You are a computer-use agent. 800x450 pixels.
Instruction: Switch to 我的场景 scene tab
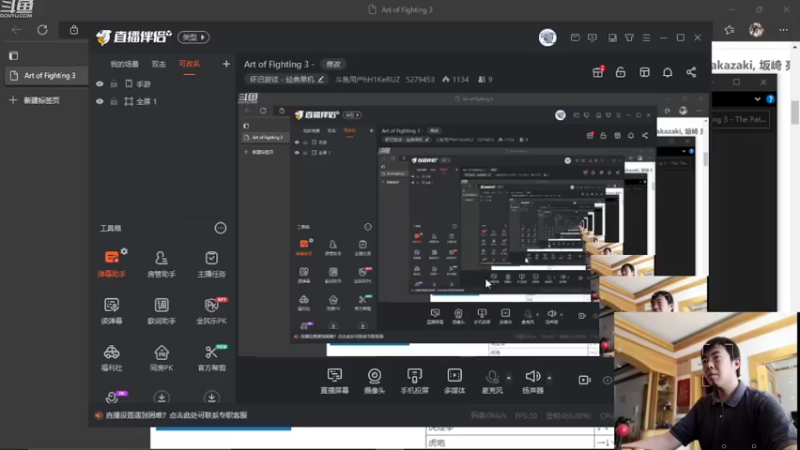(124, 64)
